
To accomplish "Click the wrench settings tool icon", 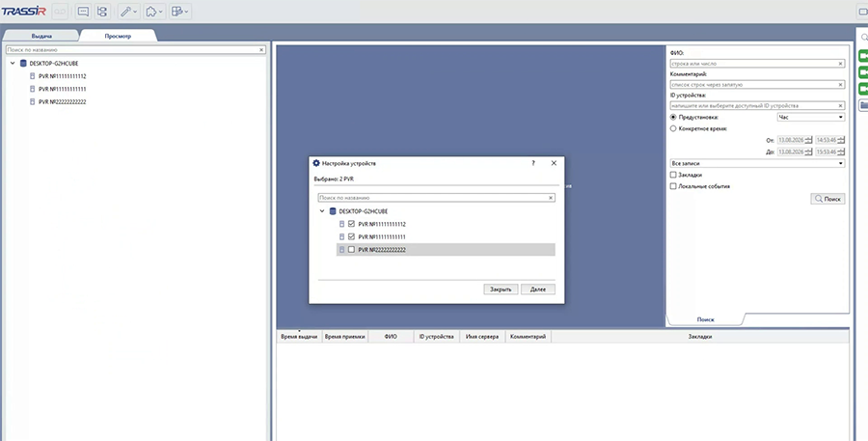I will [x=125, y=12].
